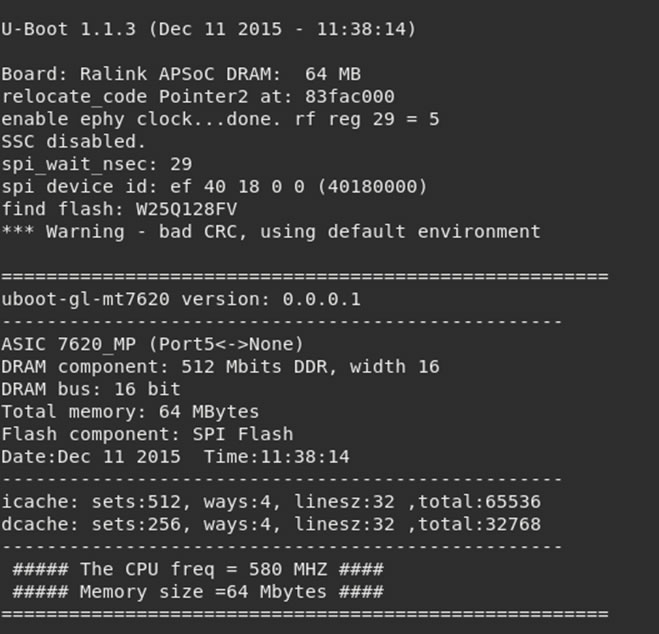Select the SSC disabled. text
Screen dimensions: 659x634
[74, 142]
